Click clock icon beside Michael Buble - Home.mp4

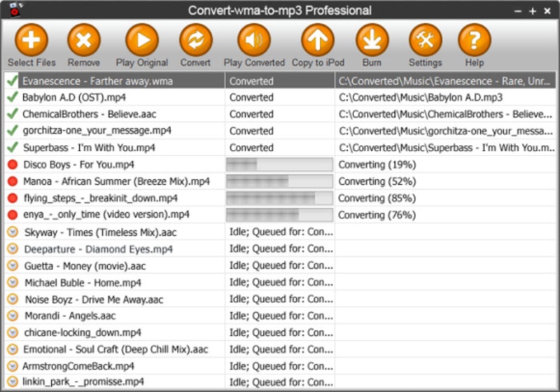tap(13, 282)
